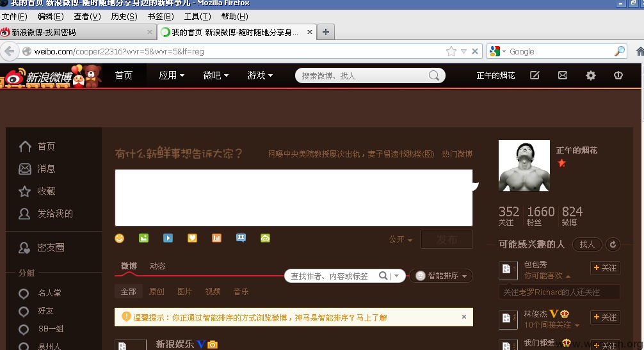Expand the 微吧 dropdown menu
This screenshot has width=644, height=350.
[x=216, y=76]
